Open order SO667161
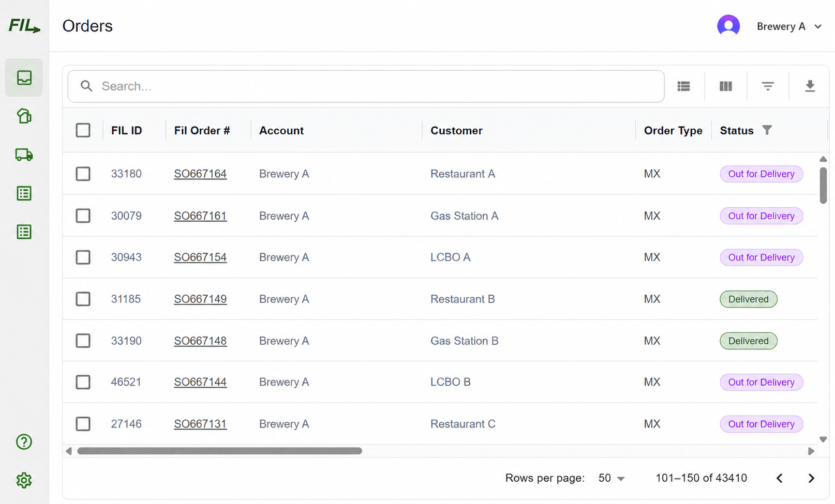 pos(200,216)
